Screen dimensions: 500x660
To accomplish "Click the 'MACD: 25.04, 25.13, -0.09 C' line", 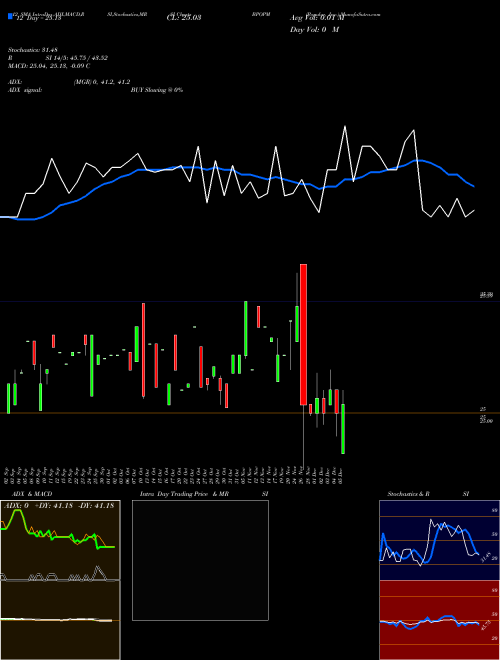I will click(49, 66).
